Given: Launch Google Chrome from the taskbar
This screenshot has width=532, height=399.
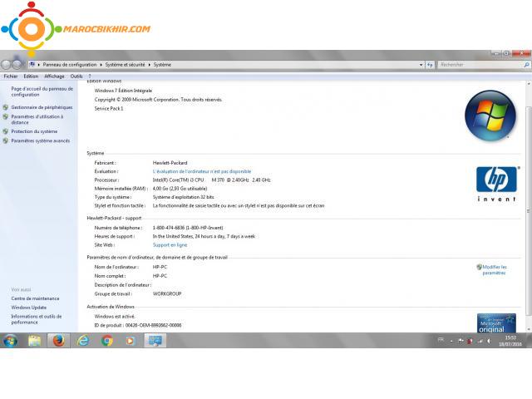Looking at the screenshot, I should coord(107,340).
